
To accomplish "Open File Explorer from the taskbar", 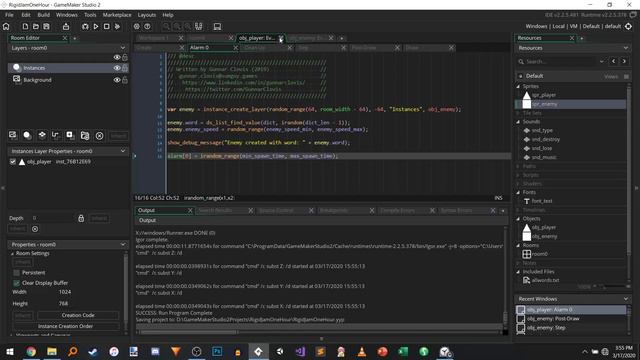I will [52, 351].
